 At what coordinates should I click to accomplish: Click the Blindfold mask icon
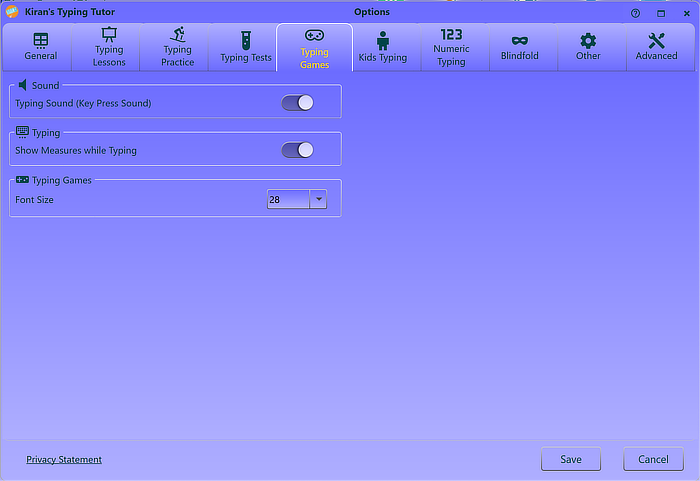click(520, 41)
